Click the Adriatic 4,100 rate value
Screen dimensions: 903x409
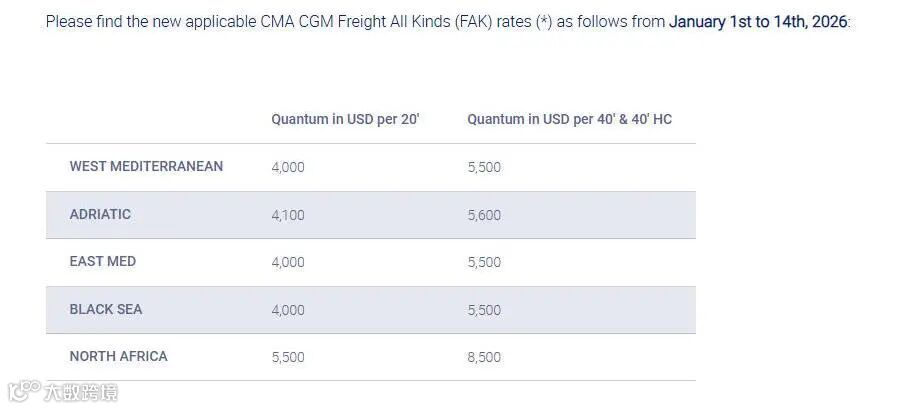point(288,215)
